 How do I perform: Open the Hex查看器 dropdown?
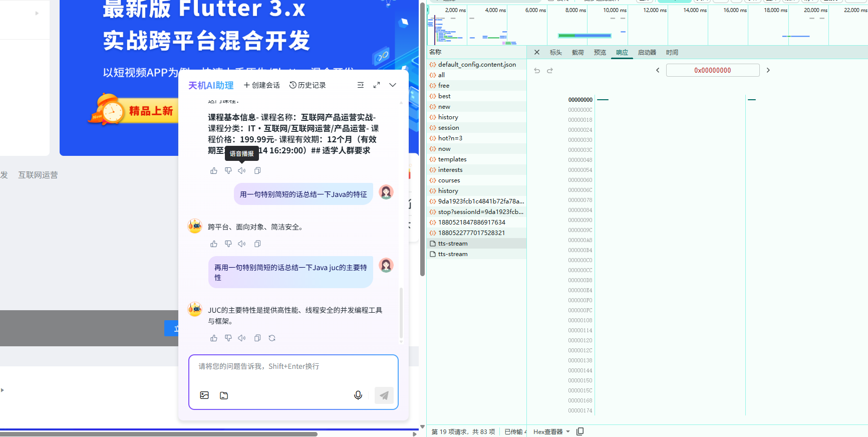[x=551, y=431]
